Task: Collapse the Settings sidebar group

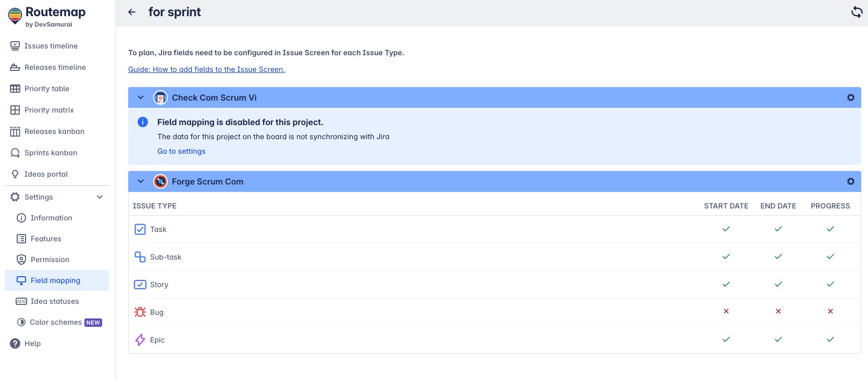Action: pos(100,197)
